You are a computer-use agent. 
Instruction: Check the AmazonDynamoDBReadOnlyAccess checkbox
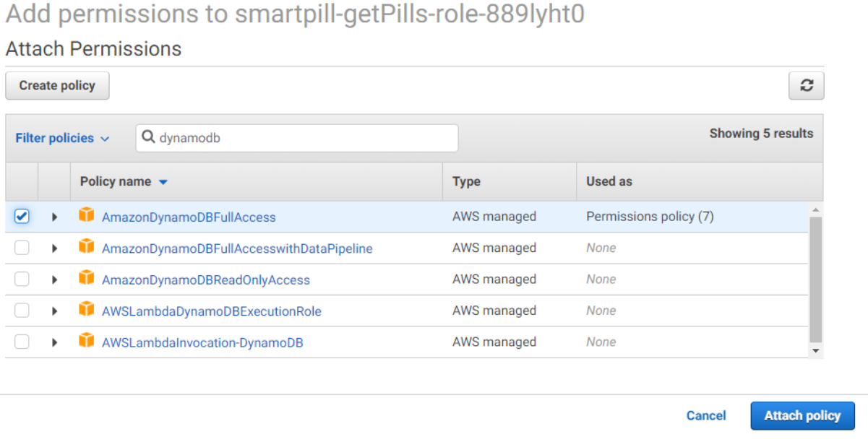pyautogui.click(x=22, y=279)
